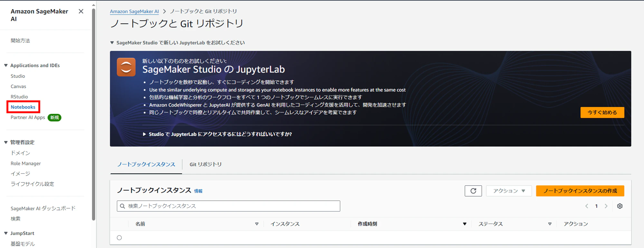Click the アクション column header
The height and width of the screenshot is (248, 644).
(x=576, y=224)
